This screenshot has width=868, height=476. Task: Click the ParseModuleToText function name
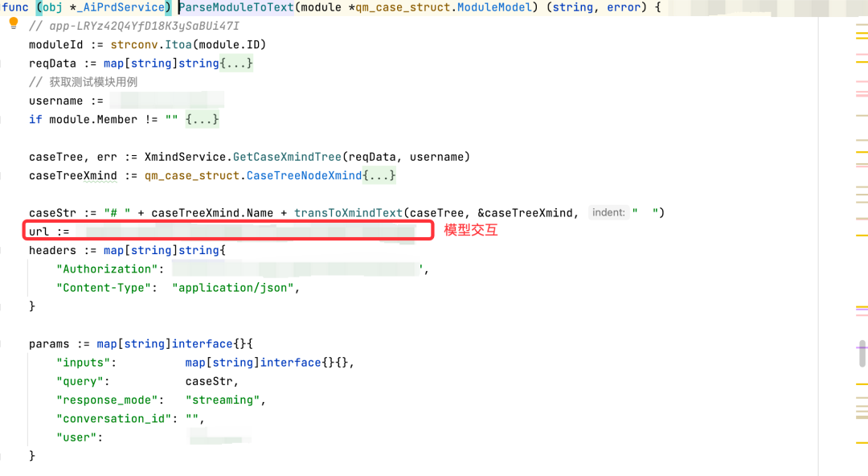pos(235,8)
